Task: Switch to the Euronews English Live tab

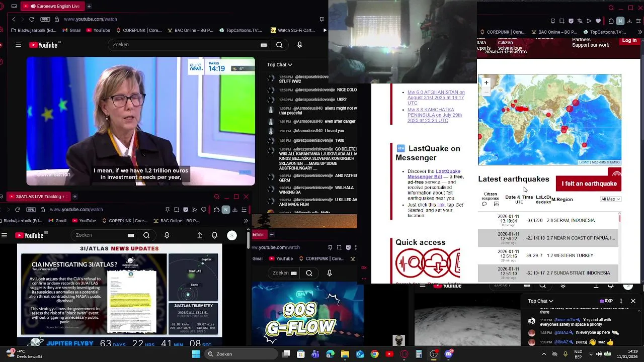Action: tap(53, 6)
